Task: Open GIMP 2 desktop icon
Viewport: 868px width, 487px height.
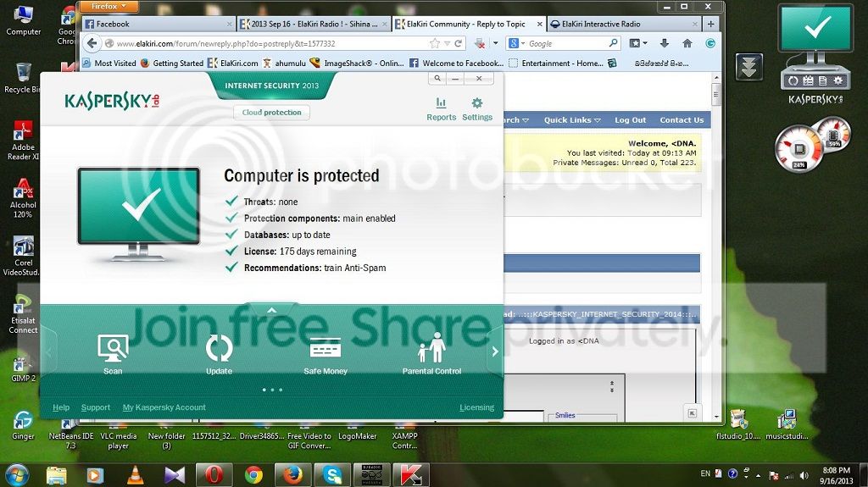Action: click(x=23, y=368)
